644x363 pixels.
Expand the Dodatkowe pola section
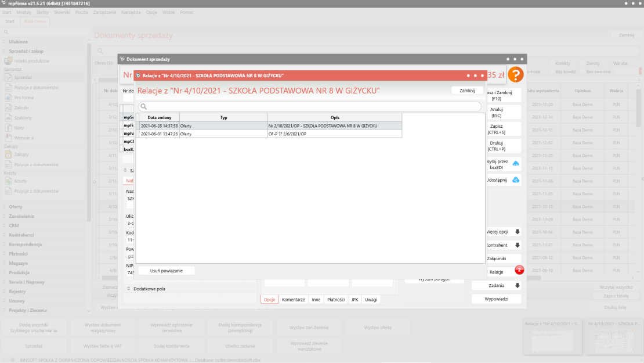(129, 289)
